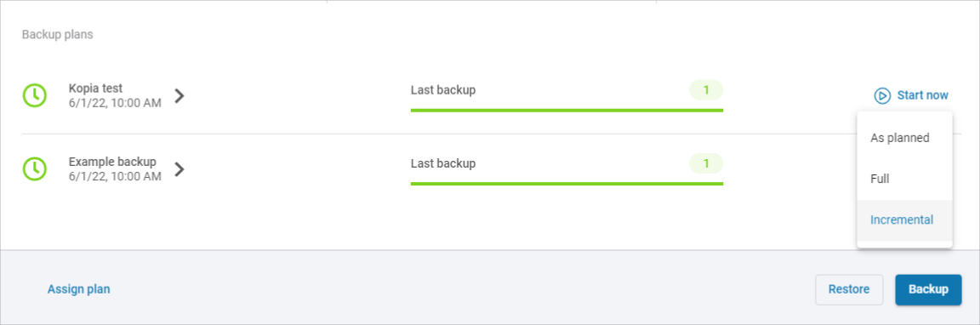
Task: Open the Start now dropdown
Action: click(x=910, y=95)
